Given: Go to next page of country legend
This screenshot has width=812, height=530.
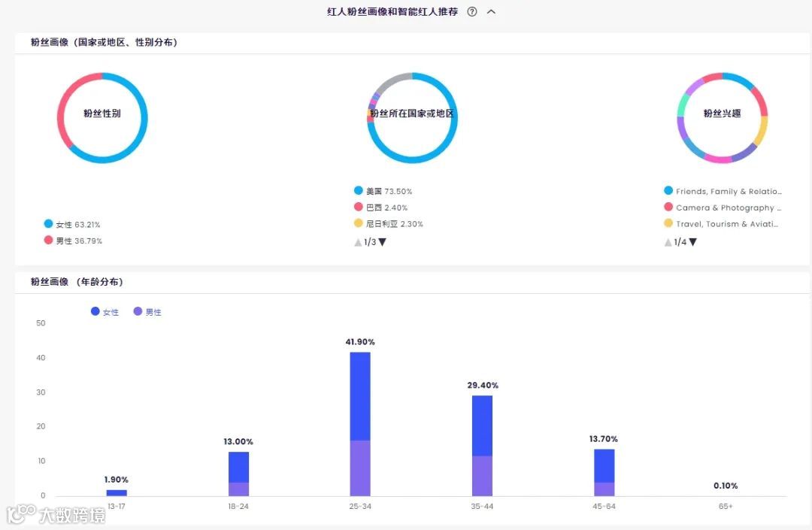Looking at the screenshot, I should [382, 242].
